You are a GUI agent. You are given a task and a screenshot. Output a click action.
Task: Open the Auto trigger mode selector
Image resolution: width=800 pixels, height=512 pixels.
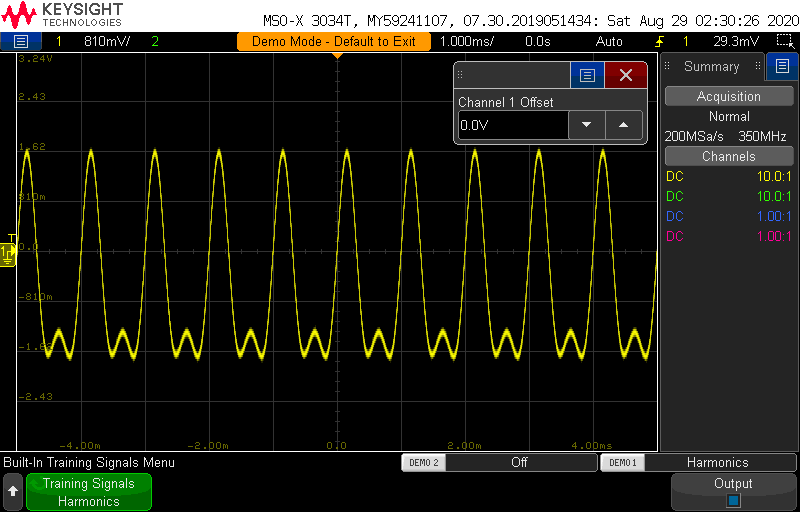coord(608,42)
